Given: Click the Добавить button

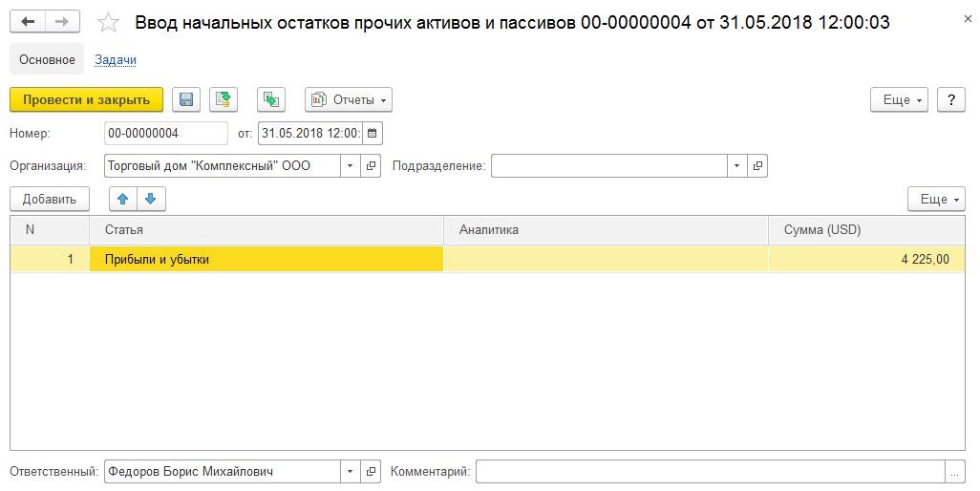Looking at the screenshot, I should (50, 200).
